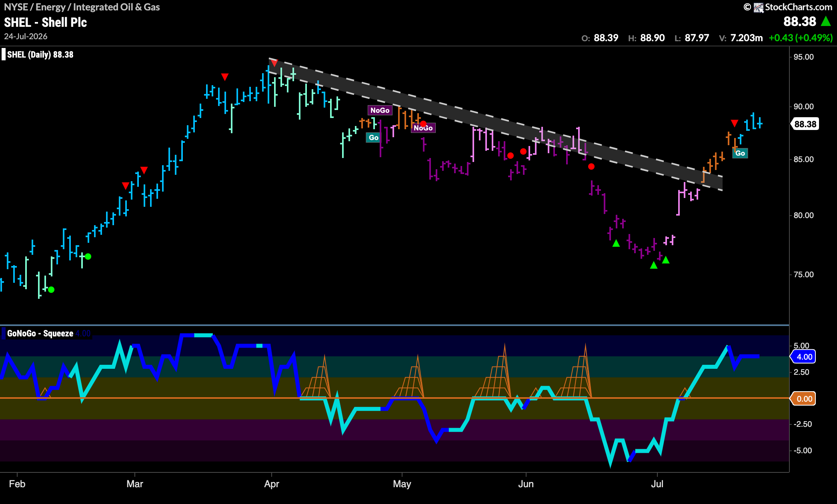Click the green up arrow beside 88.38

coord(826,21)
